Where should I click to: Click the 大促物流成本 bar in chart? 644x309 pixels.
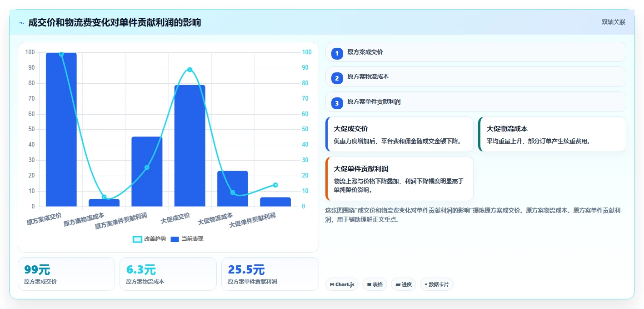tap(232, 189)
